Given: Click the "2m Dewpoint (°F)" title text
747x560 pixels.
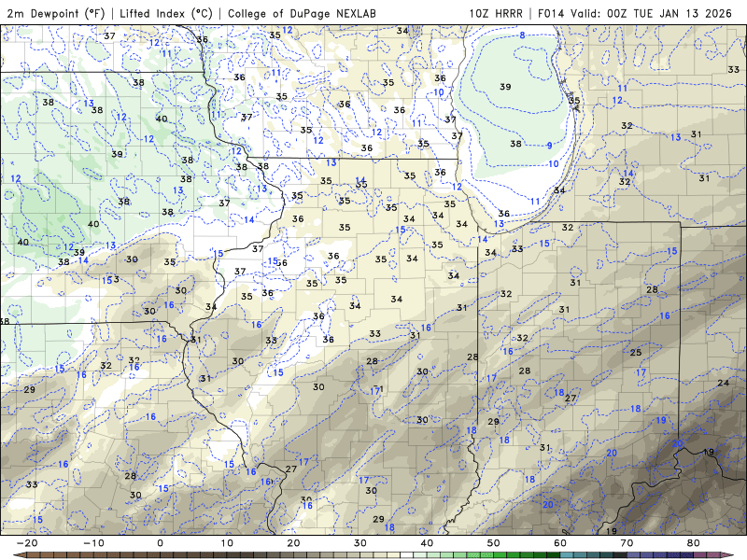Looking at the screenshot, I should click(56, 13).
